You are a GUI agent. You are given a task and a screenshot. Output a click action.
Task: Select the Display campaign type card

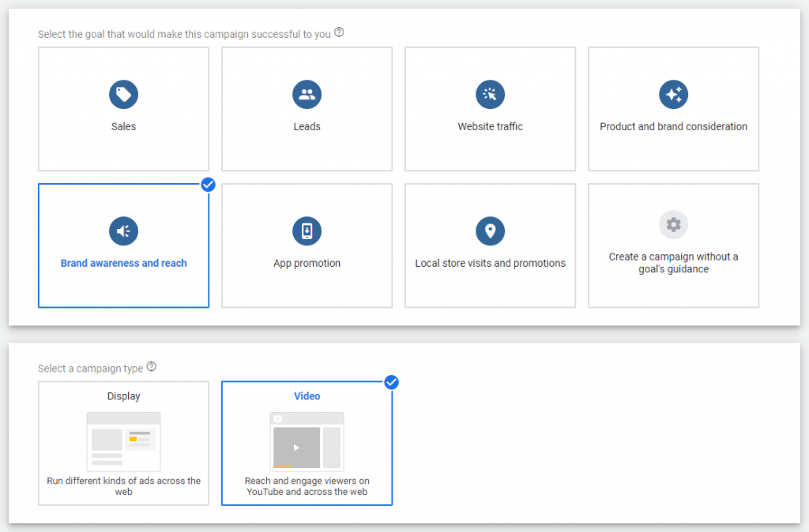[x=123, y=443]
